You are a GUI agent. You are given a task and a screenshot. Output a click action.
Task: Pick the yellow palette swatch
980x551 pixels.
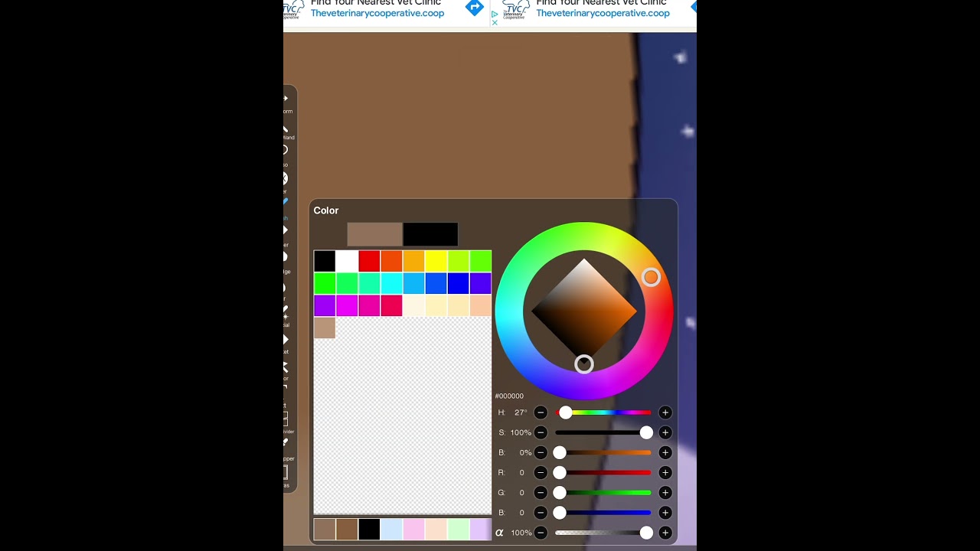coord(436,261)
